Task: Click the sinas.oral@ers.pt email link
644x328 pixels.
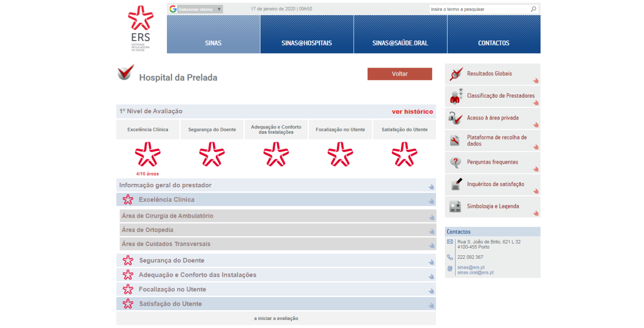Action: coord(475,273)
